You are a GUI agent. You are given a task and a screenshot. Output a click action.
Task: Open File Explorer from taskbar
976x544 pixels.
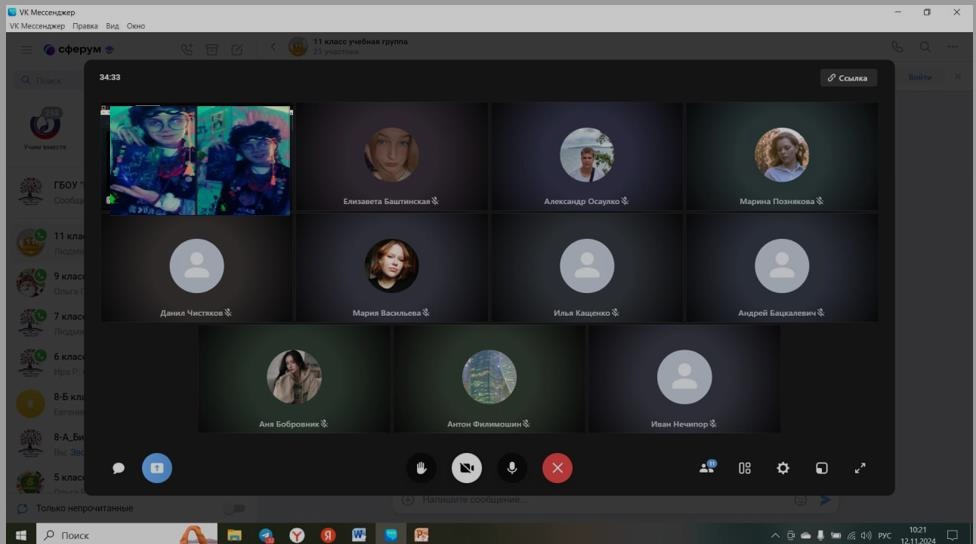click(234, 535)
